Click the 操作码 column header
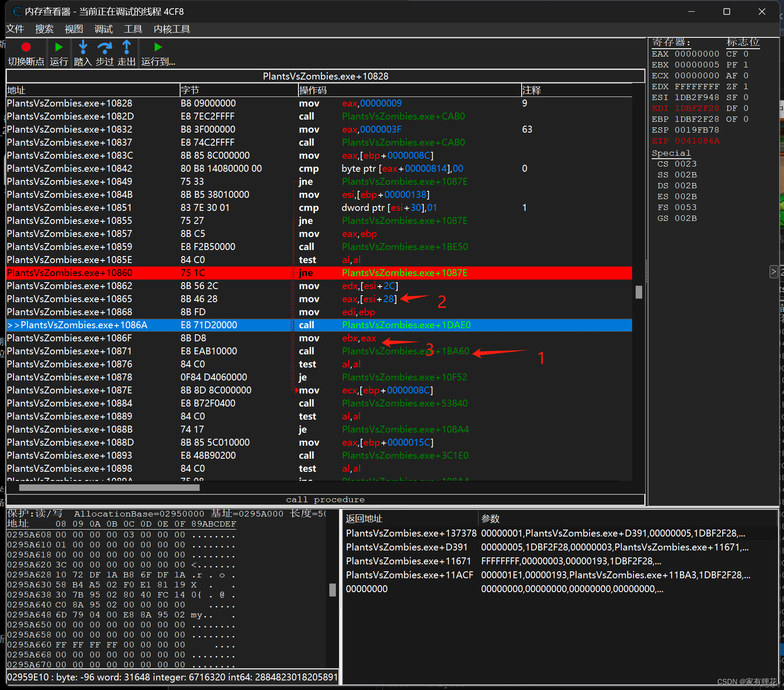 409,90
